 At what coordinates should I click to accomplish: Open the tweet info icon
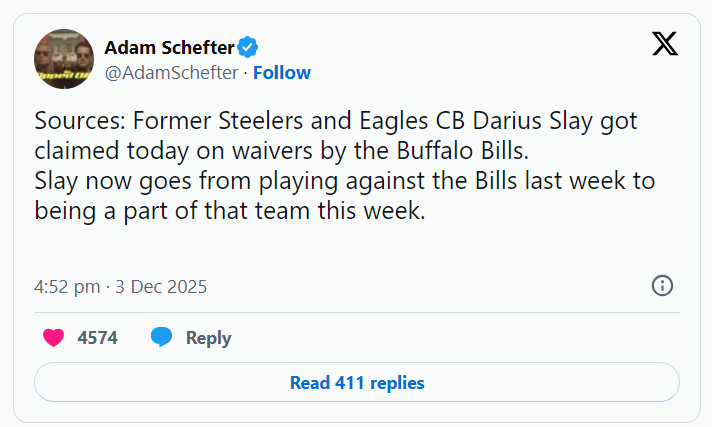(x=662, y=286)
